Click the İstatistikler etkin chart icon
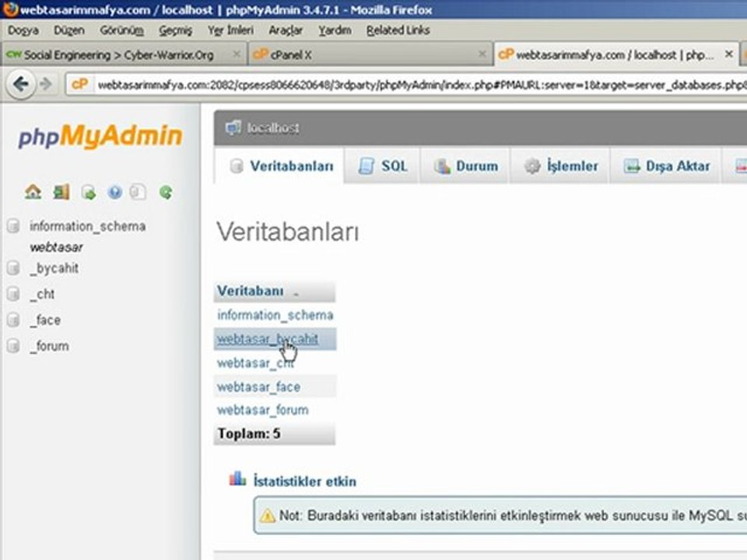The image size is (747, 560). [238, 478]
